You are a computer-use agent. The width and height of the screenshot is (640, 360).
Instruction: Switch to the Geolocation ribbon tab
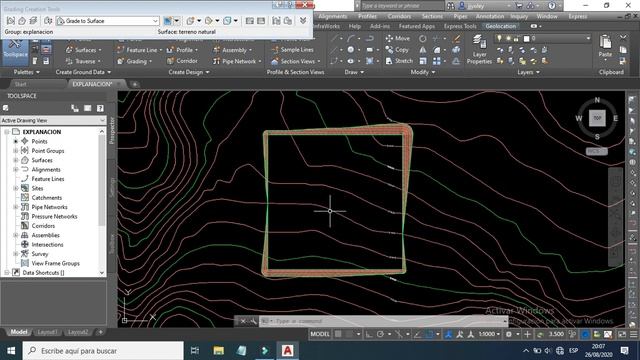500,26
